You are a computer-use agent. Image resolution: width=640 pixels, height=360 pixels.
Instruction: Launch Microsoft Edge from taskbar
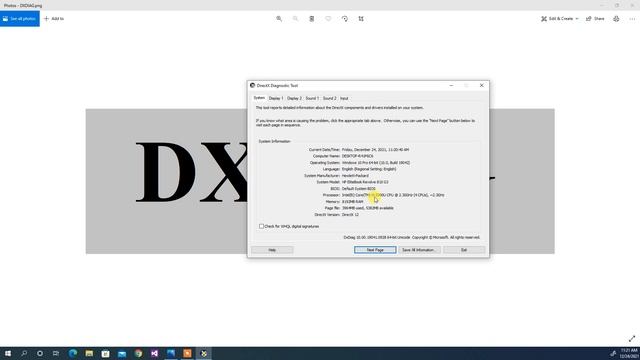73,353
